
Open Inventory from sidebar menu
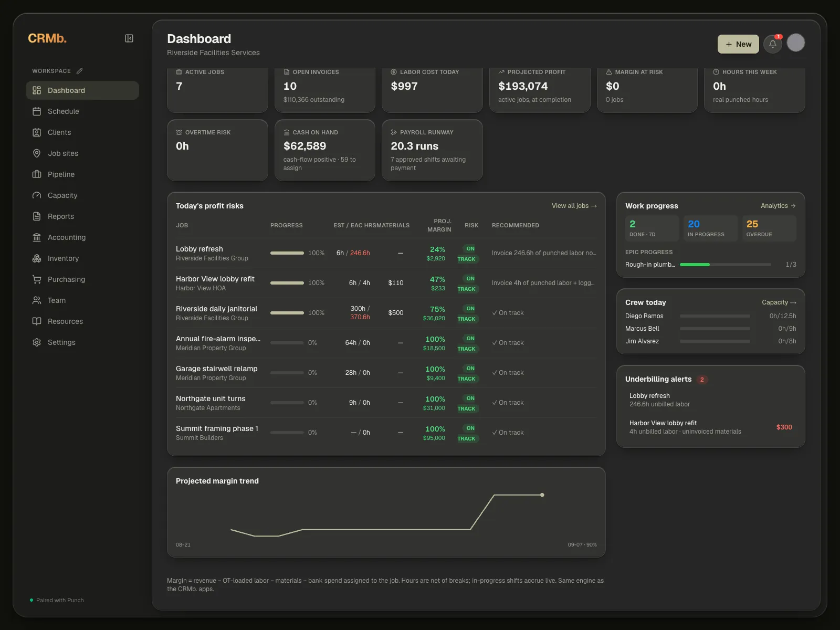pyautogui.click(x=82, y=258)
